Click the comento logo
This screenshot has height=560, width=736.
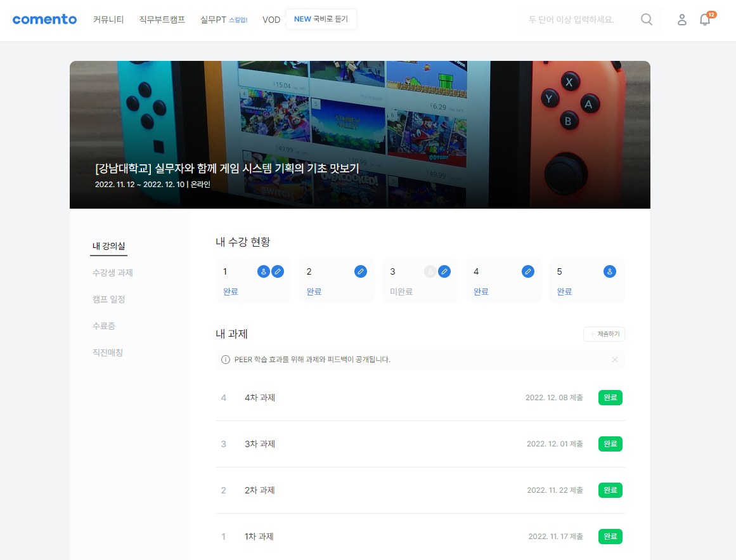tap(44, 19)
